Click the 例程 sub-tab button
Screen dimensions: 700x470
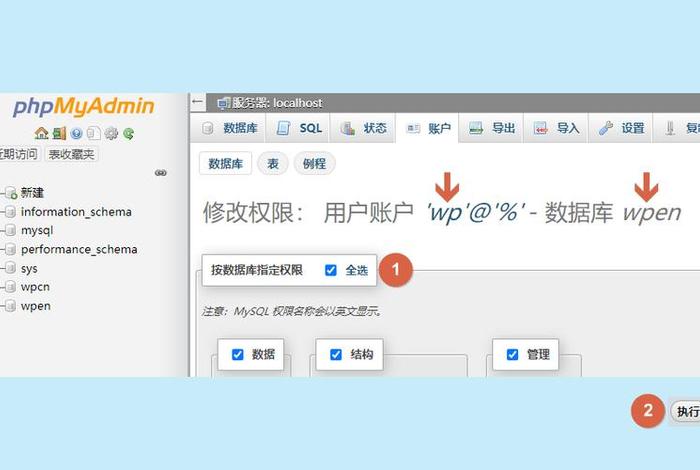pyautogui.click(x=314, y=163)
